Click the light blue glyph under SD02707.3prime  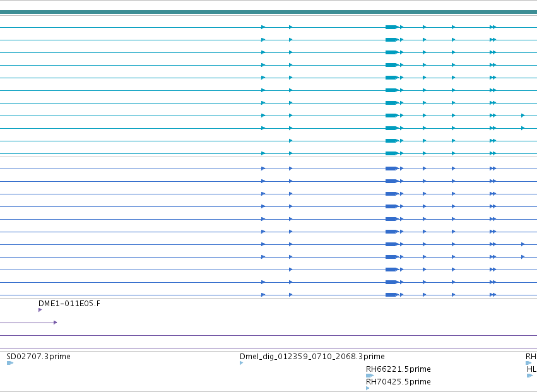pyautogui.click(x=10, y=363)
